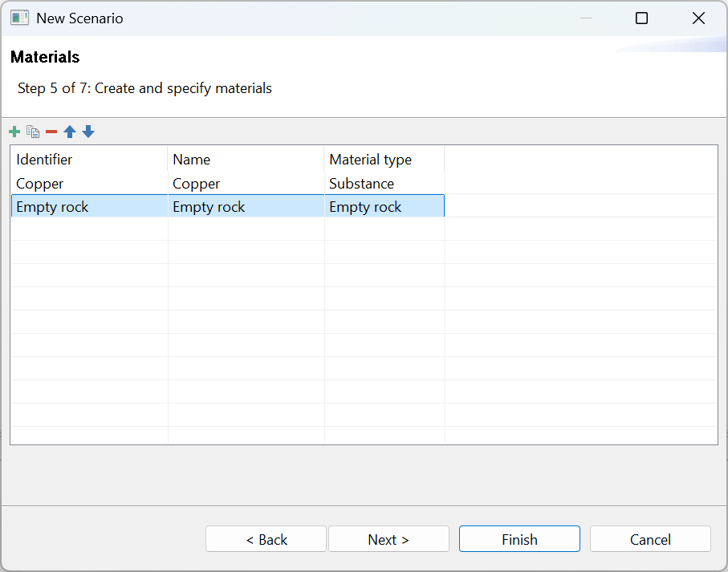Duplicate selected material with copy icon
The width and height of the screenshot is (728, 572).
pos(33,132)
